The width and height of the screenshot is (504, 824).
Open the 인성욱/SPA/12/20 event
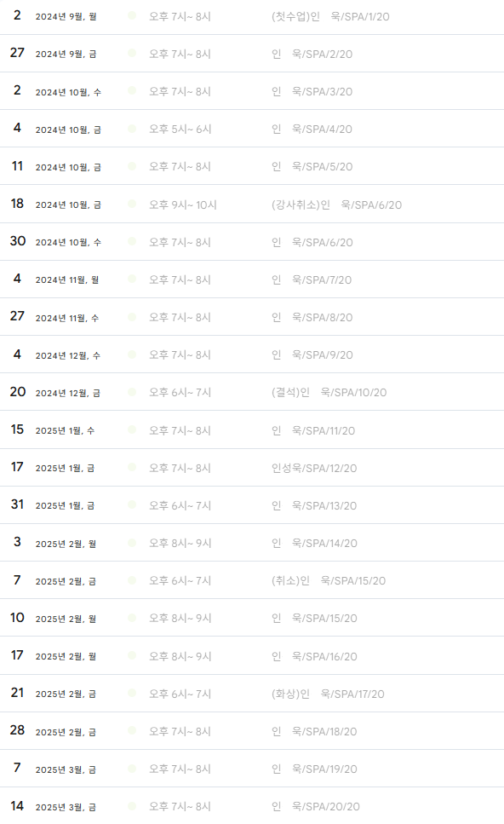314,468
